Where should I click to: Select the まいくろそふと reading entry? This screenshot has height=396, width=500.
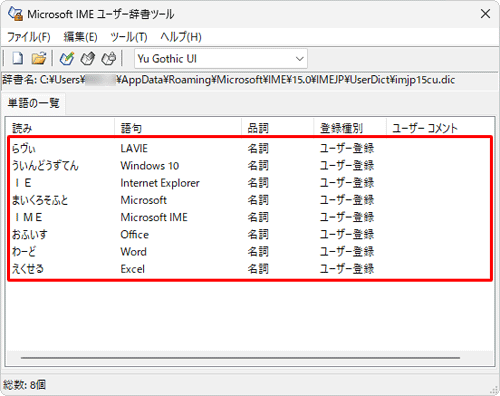pos(40,200)
